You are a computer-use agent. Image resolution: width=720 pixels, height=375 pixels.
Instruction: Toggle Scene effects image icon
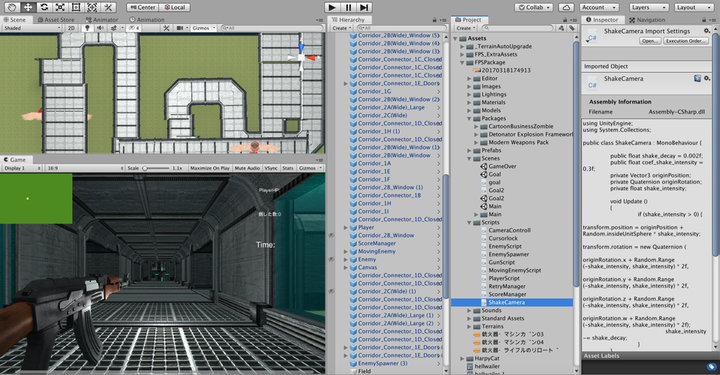pyautogui.click(x=113, y=28)
